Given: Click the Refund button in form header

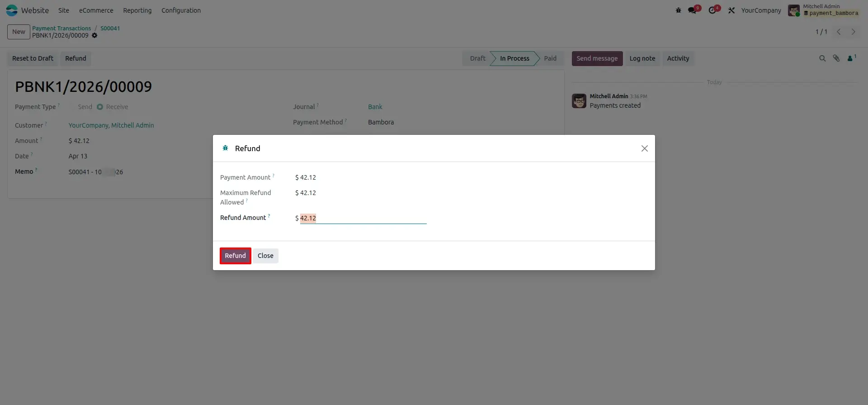Looking at the screenshot, I should [75, 58].
